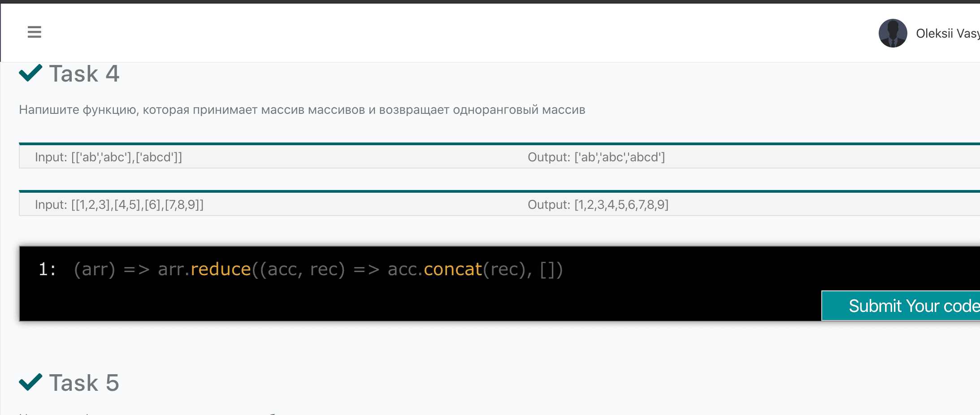The height and width of the screenshot is (415, 980).
Task: Open the hamburger navigation menu
Action: [x=35, y=32]
